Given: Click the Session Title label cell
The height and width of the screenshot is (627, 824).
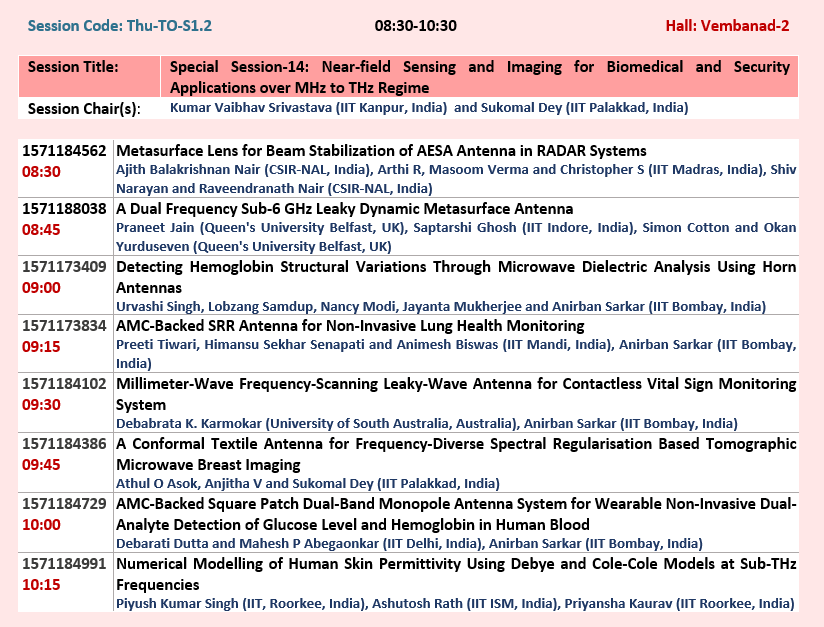Looking at the screenshot, I should 73,67.
